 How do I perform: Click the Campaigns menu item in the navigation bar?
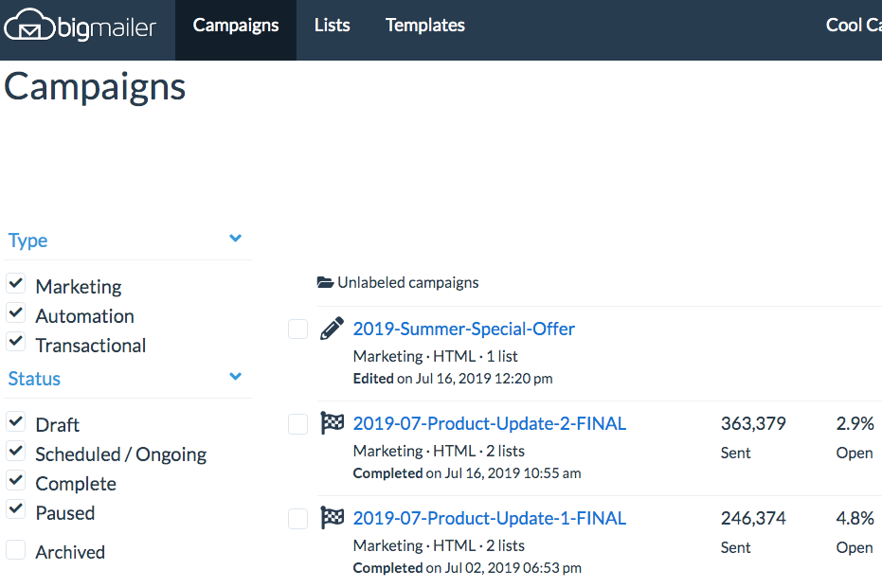click(235, 26)
